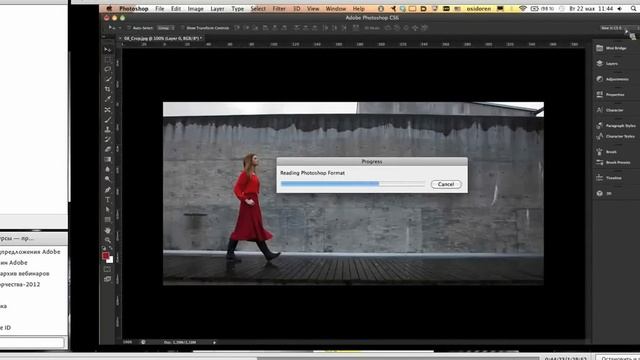Open the Window menu
This screenshot has height=360, width=640.
[x=336, y=9]
